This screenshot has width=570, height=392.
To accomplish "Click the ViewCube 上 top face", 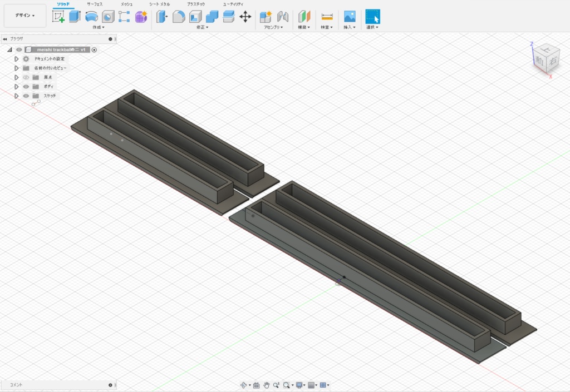I will 546,48.
